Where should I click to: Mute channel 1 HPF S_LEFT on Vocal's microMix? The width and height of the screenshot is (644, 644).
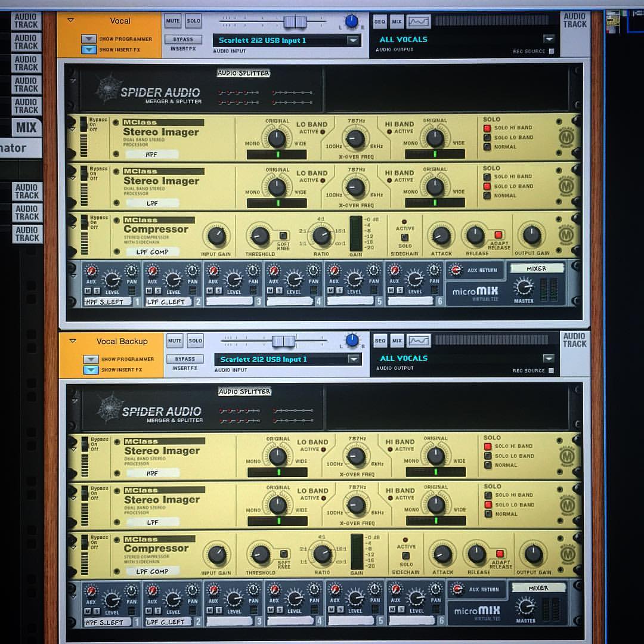pos(88,291)
